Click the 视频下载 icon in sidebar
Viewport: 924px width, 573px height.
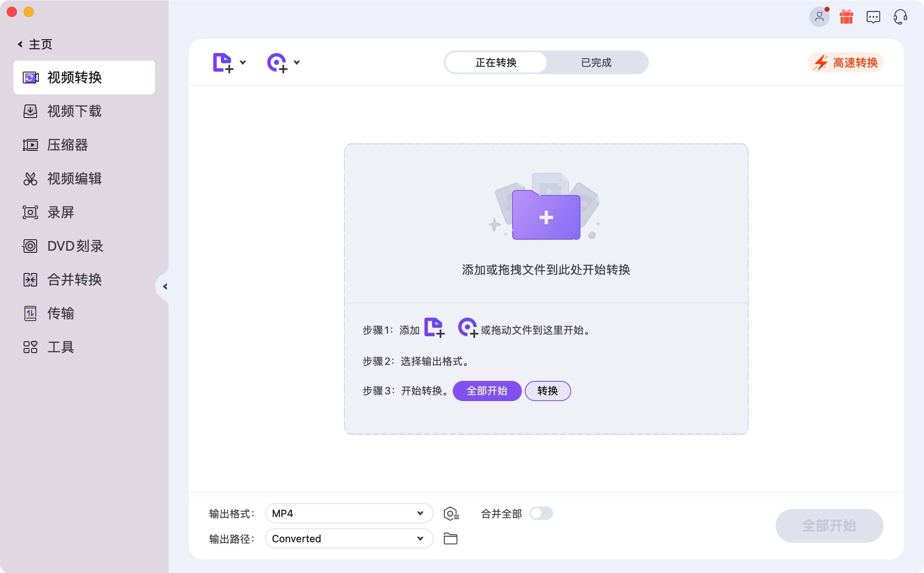point(30,111)
